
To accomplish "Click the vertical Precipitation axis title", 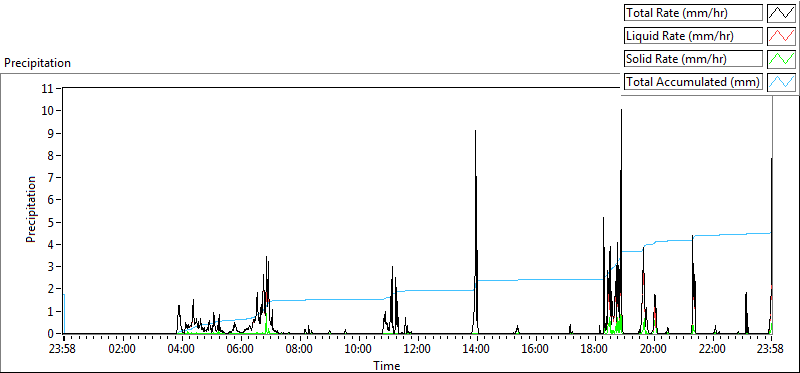I will 31,209.
